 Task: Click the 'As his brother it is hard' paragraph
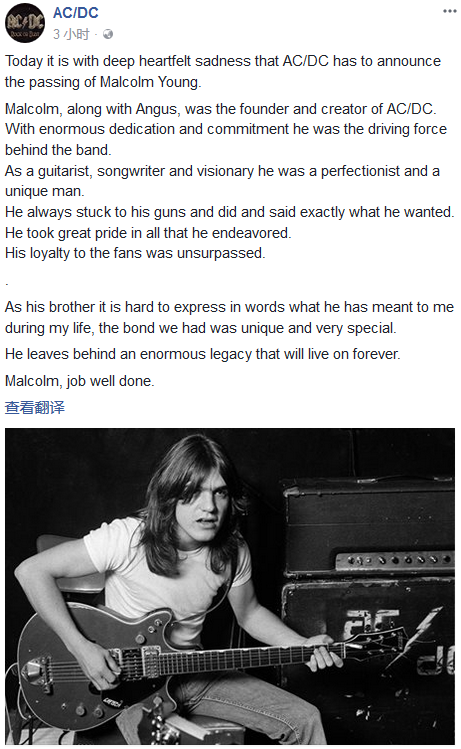click(229, 317)
